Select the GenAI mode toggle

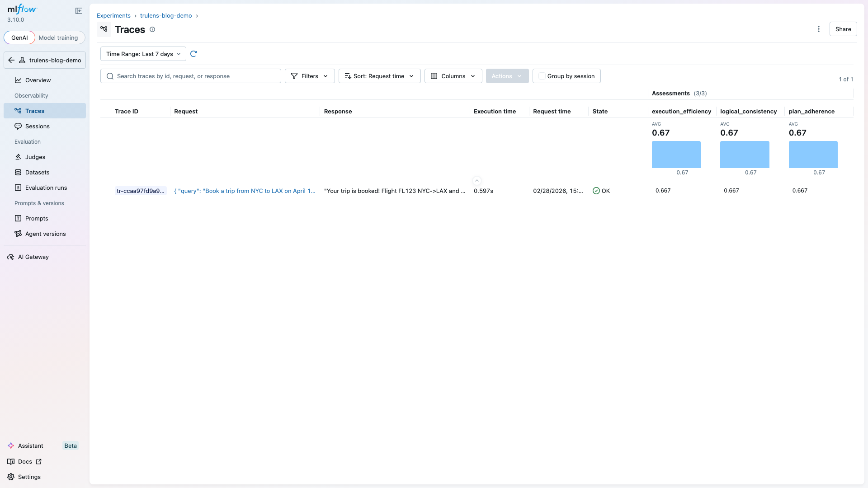pos(19,38)
